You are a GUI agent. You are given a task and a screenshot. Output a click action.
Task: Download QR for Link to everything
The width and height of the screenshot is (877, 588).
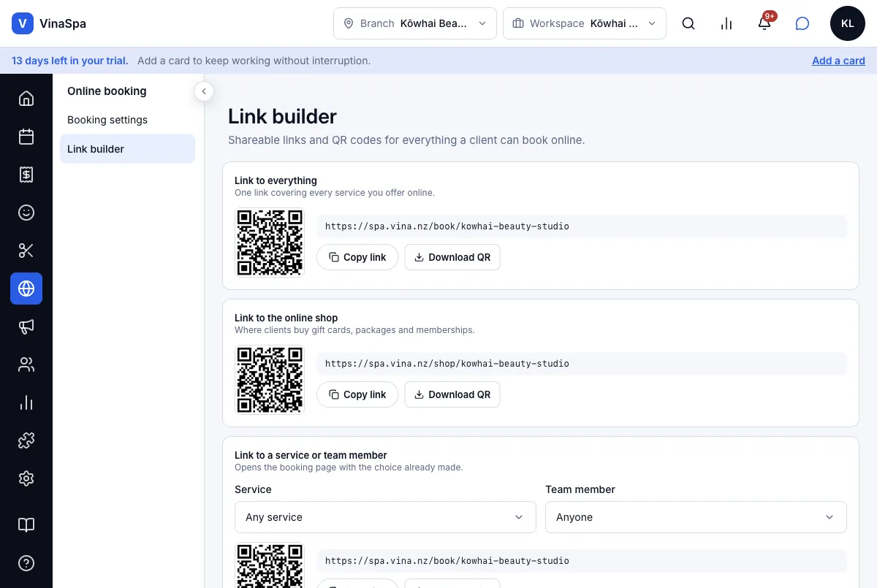coord(452,257)
